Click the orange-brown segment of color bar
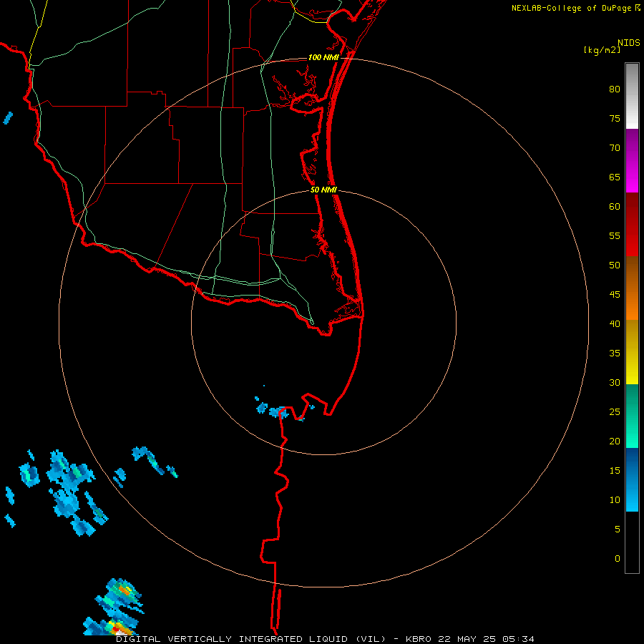 pos(632,288)
